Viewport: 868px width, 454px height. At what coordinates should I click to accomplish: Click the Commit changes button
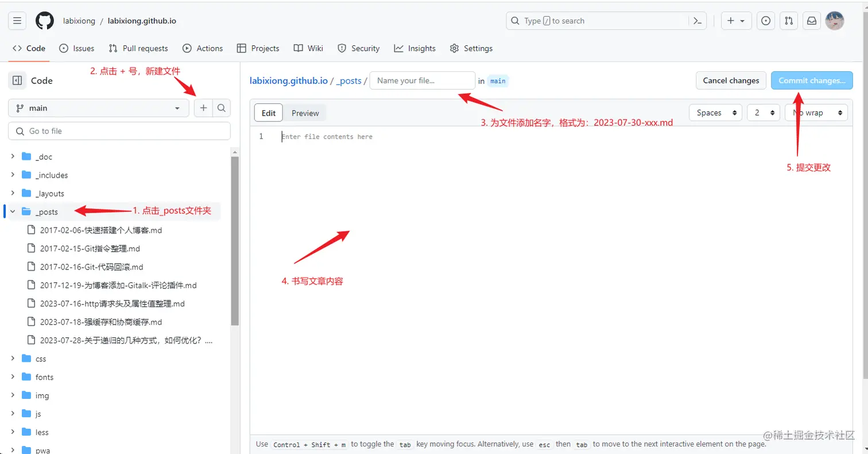coord(812,80)
